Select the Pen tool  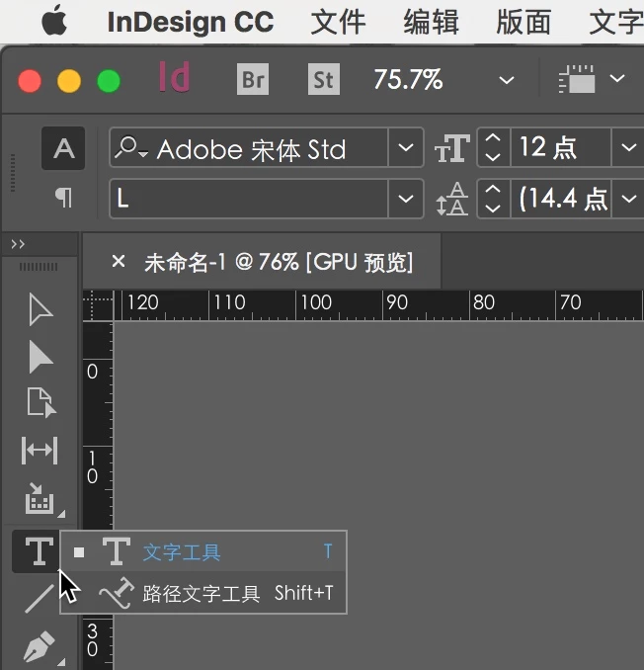tap(40, 645)
